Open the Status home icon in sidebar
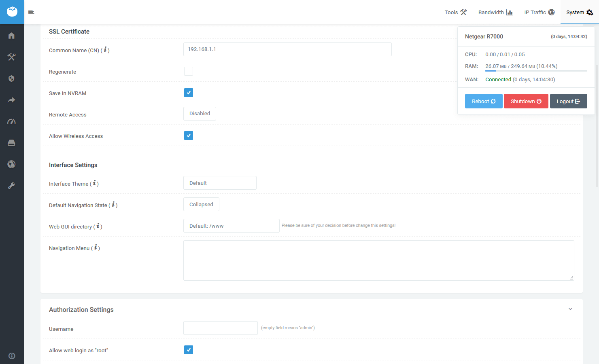Viewport: 599px width, 364px height. pyautogui.click(x=11, y=36)
